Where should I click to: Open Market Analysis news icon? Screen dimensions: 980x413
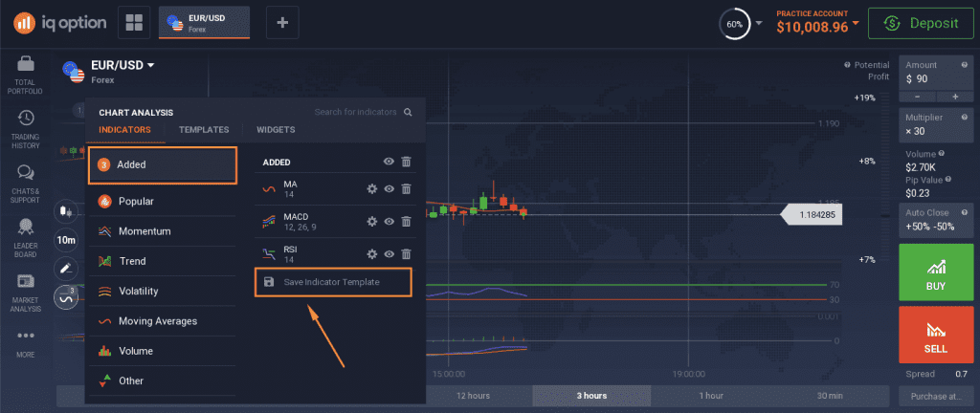click(x=26, y=281)
